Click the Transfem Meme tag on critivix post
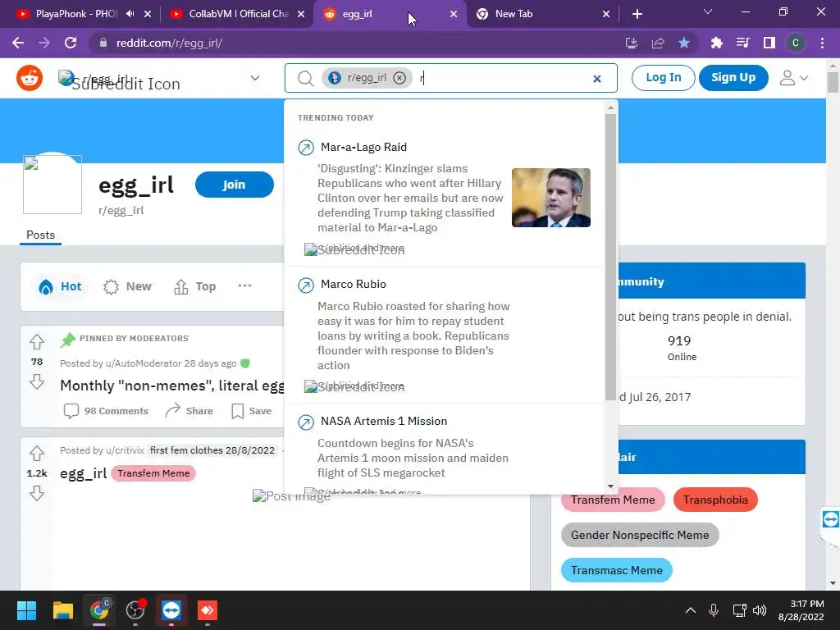 [x=153, y=473]
